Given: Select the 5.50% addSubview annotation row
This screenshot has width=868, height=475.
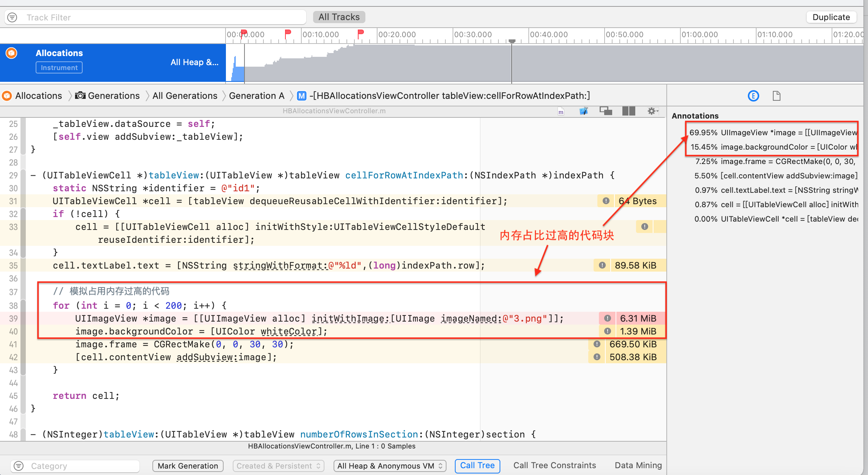Looking at the screenshot, I should click(776, 176).
